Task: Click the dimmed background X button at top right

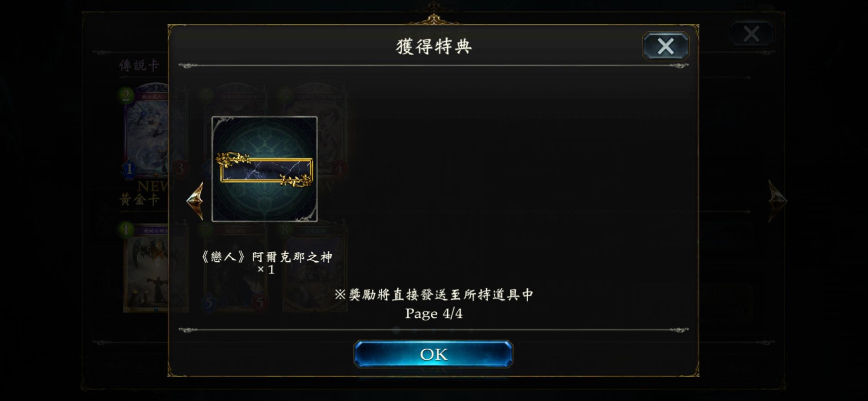Action: 752,34
